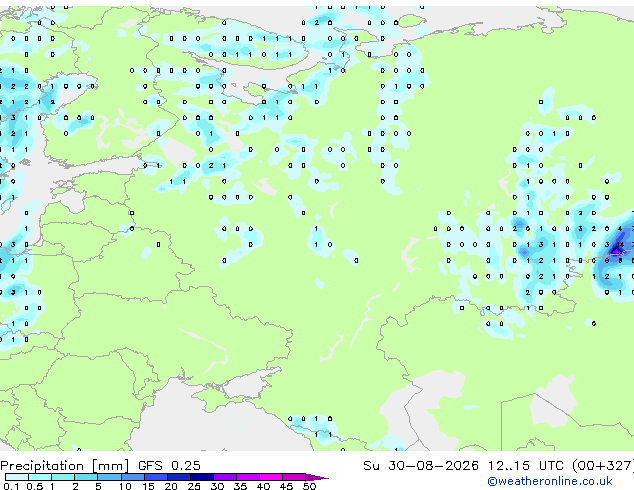Click the '50' legend scale label
Viewport: 634px width, 490px height.
pos(310,486)
